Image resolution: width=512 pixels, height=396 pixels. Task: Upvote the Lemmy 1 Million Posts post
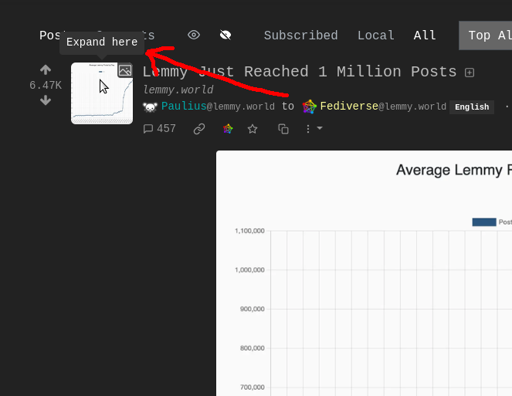tap(46, 70)
